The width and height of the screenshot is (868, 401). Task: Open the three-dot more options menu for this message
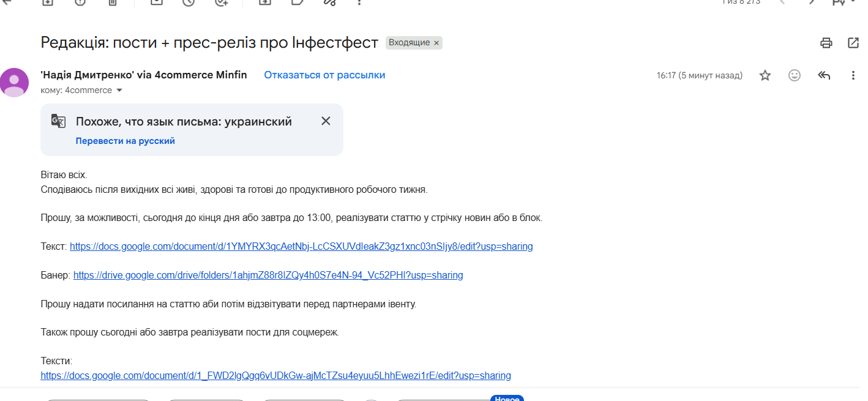click(x=853, y=75)
